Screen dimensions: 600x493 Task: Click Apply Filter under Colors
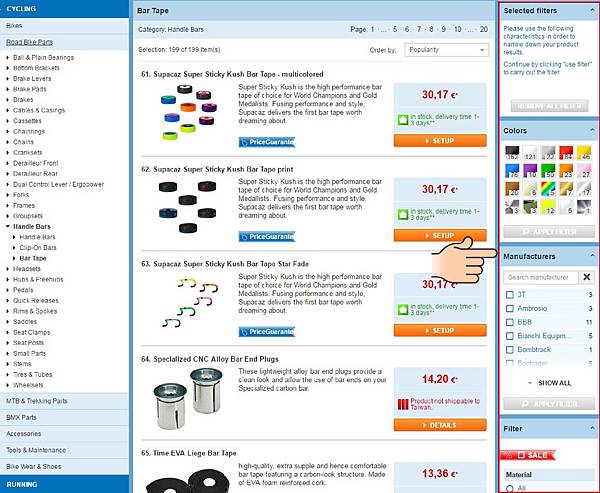[549, 232]
